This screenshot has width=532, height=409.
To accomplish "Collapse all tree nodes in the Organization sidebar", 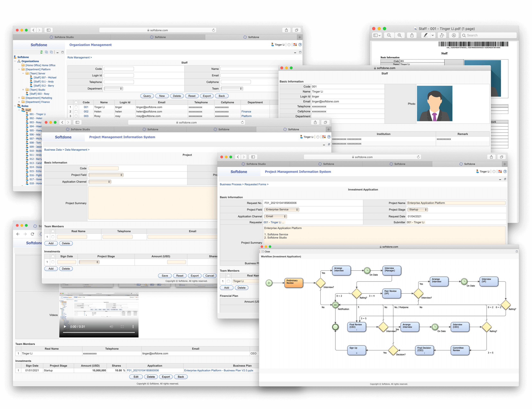I will (51, 52).
